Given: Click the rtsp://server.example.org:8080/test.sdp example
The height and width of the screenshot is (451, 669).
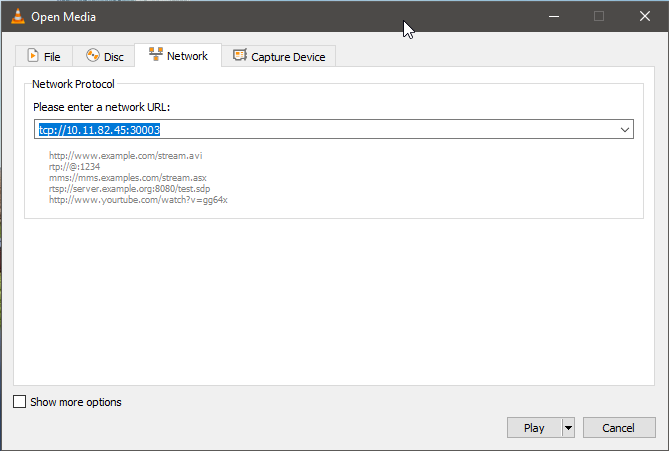Looking at the screenshot, I should (x=129, y=189).
